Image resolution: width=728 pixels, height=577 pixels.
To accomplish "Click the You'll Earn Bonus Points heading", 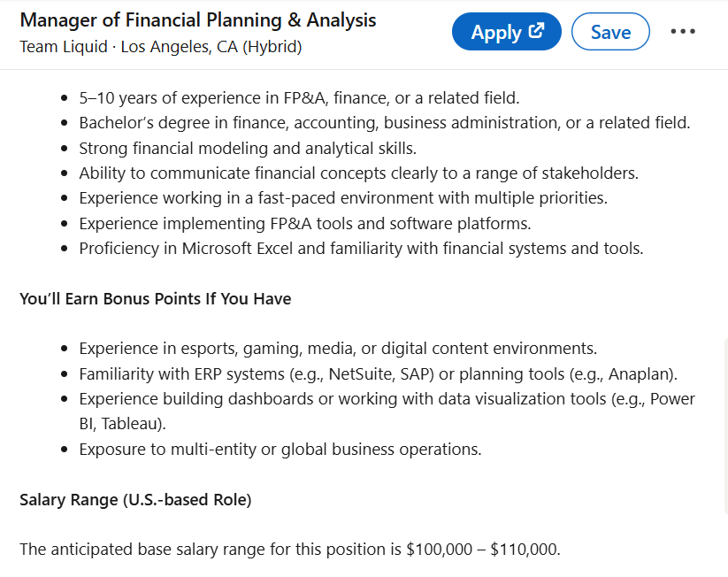I will coord(156,299).
